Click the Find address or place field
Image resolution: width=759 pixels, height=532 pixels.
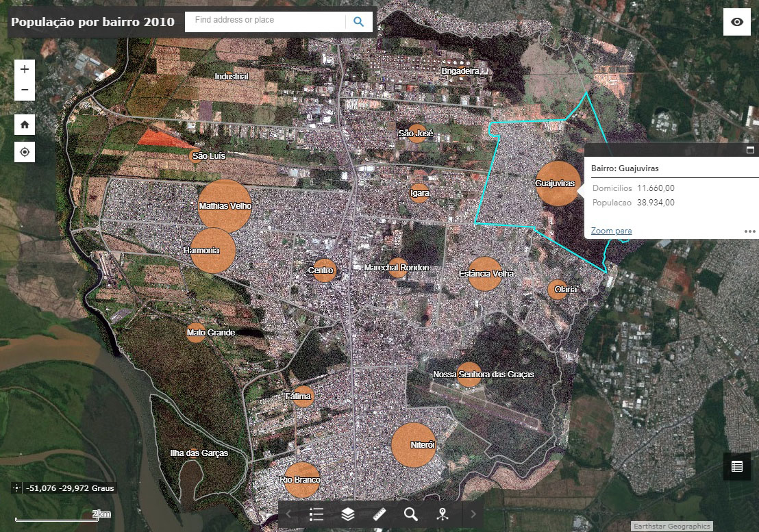click(x=264, y=21)
